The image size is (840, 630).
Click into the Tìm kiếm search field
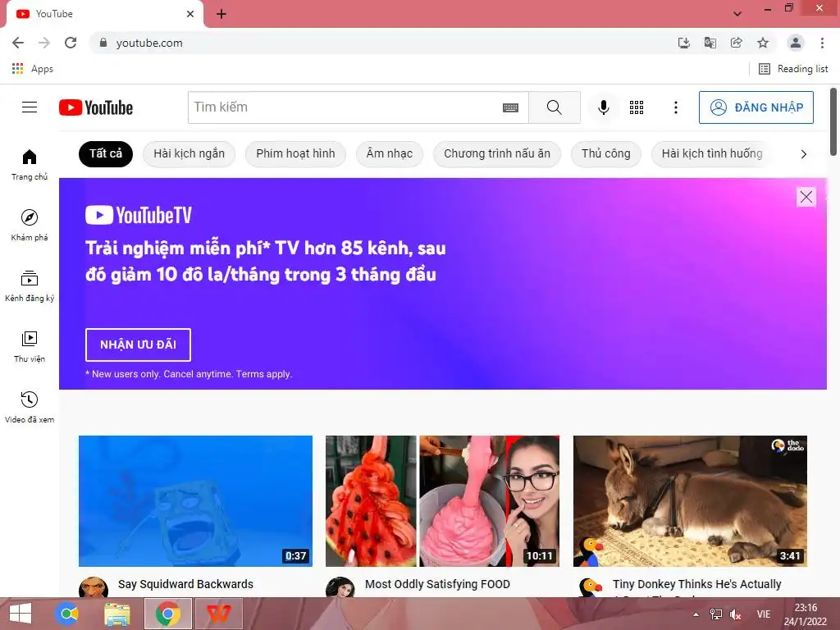[x=345, y=107]
